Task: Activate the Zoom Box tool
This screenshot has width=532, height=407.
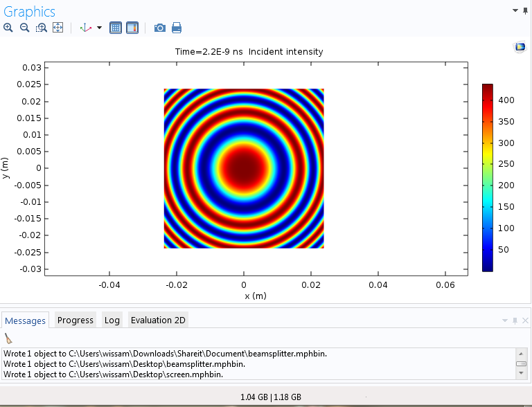Action: (42, 28)
